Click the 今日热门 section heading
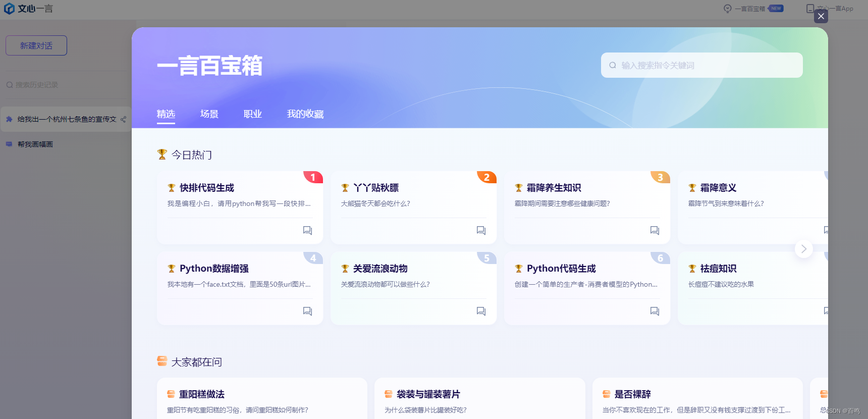 (x=192, y=155)
